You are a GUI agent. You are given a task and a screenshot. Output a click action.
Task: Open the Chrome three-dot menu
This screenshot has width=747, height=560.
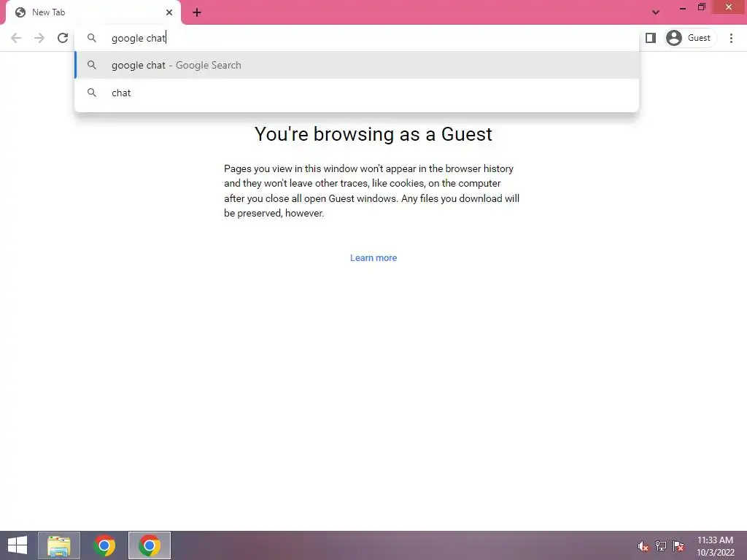point(731,38)
